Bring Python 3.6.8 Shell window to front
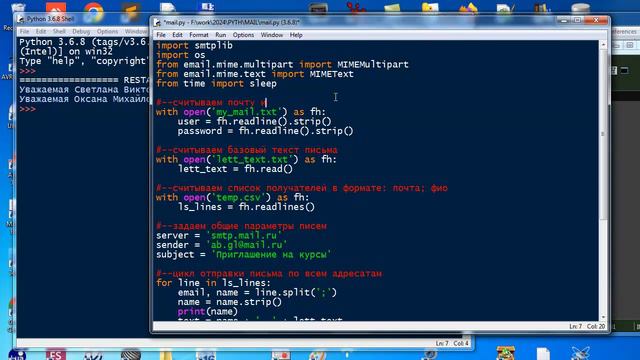The image size is (640, 360). tap(51, 19)
